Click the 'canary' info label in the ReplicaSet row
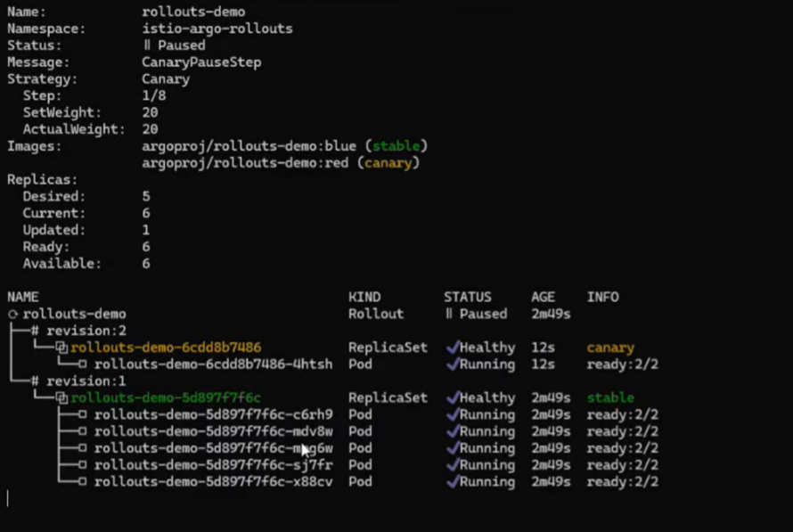 [610, 348]
